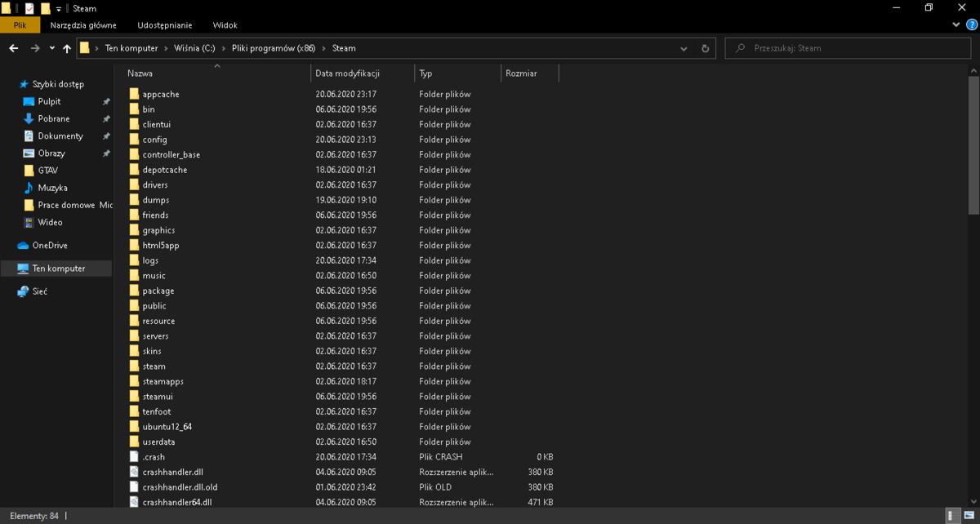
Task: Expand the Szybki dostęp tree node
Action: pyautogui.click(x=11, y=84)
